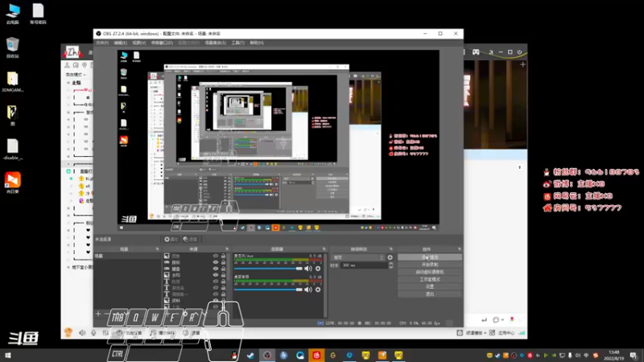Open the QQ penguin taskbar icon

[234, 356]
